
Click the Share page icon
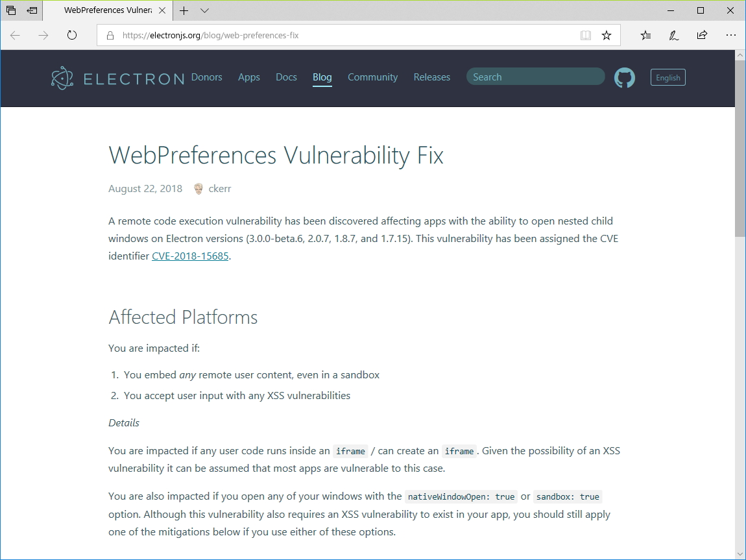(x=702, y=36)
